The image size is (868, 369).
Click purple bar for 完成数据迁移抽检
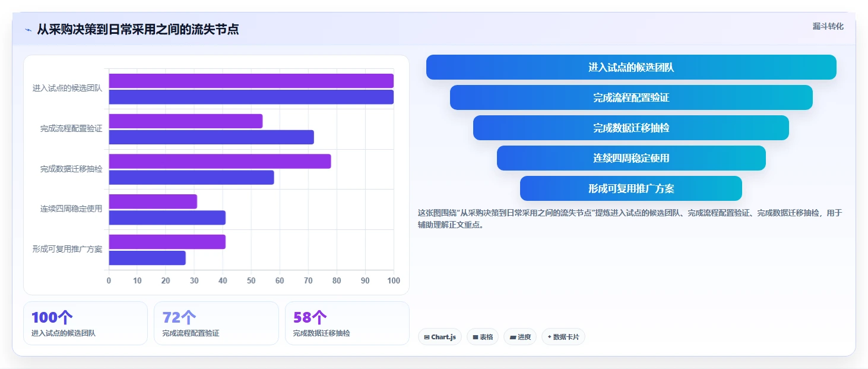tap(220, 161)
